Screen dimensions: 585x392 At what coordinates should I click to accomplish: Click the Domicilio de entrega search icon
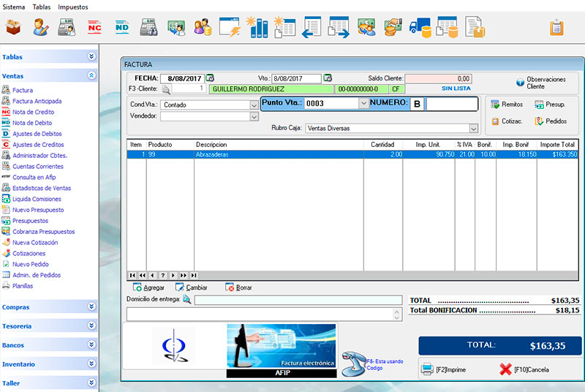(x=186, y=299)
